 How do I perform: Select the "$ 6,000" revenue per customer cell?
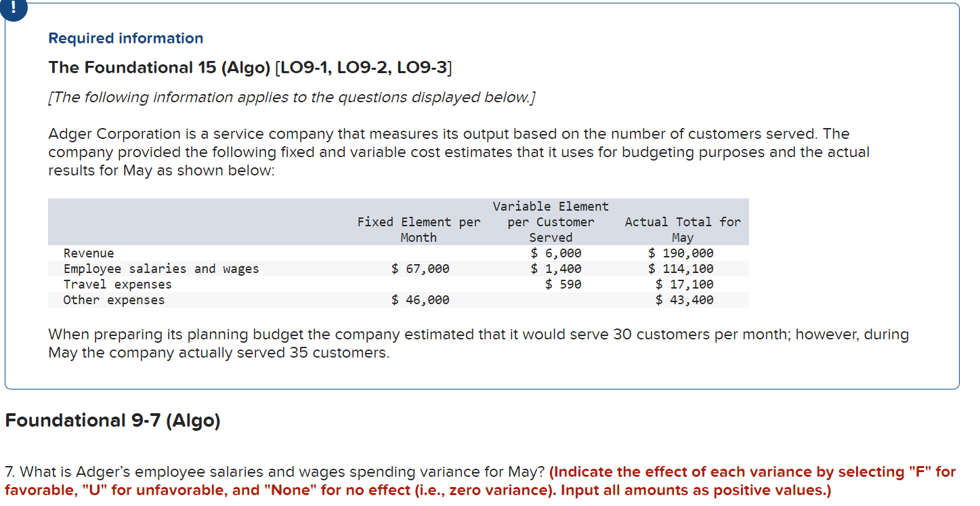click(556, 253)
